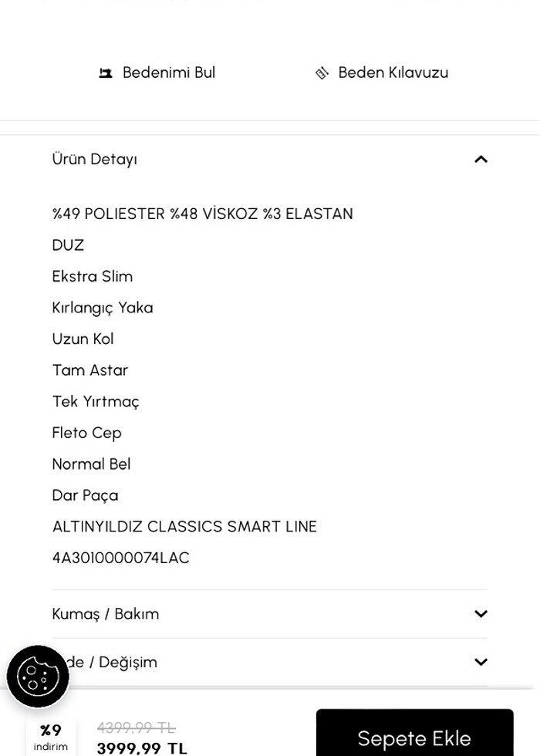Click the product code 4A3010000074LAC
Viewport: 540px width, 756px height.
[x=120, y=557]
